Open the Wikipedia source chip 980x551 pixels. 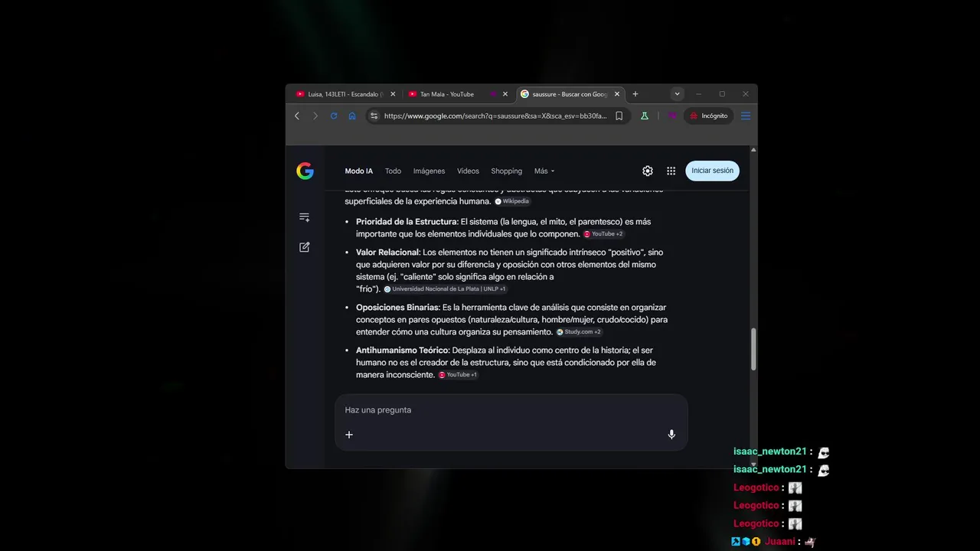click(512, 201)
